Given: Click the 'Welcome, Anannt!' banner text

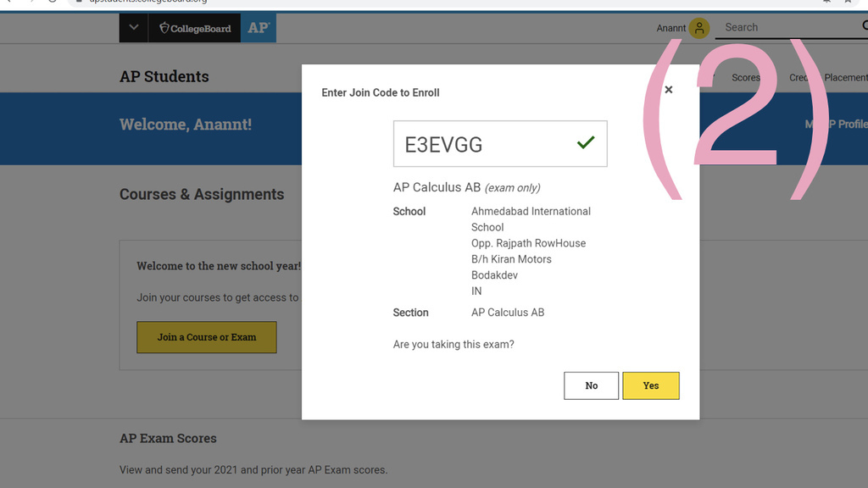Looking at the screenshot, I should click(186, 125).
